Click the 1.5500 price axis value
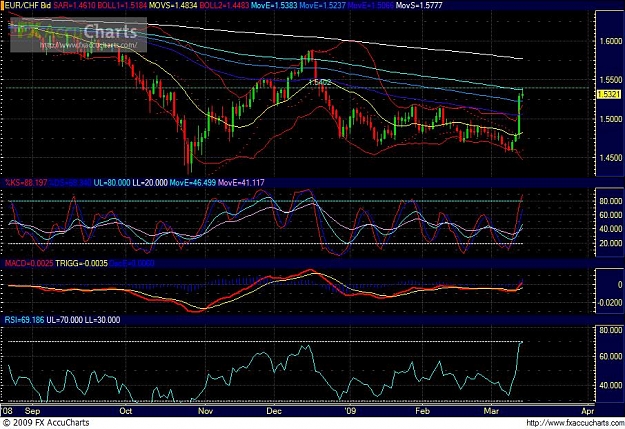The width and height of the screenshot is (625, 429). [x=610, y=80]
